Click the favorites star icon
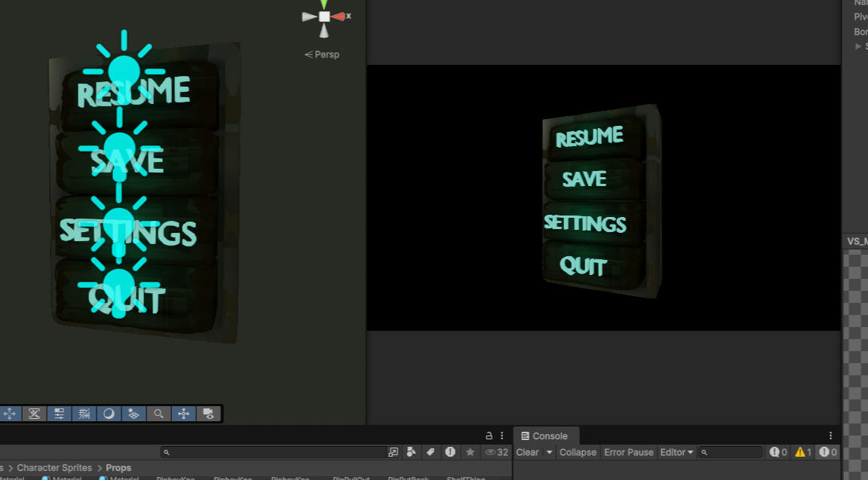Image resolution: width=868 pixels, height=480 pixels. pyautogui.click(x=470, y=452)
